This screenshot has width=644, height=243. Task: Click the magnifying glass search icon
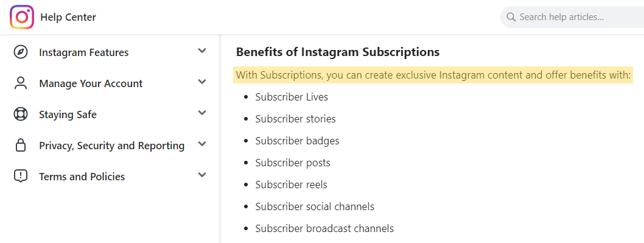[x=511, y=17]
